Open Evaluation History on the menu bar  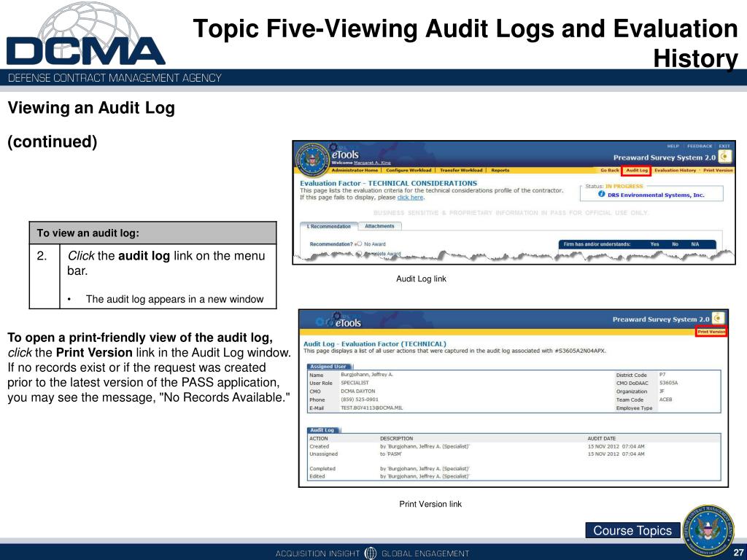click(675, 170)
